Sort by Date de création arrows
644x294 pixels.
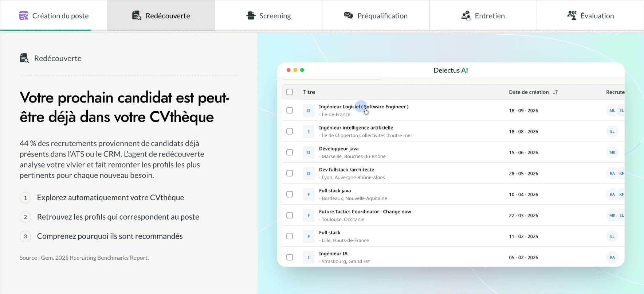pyautogui.click(x=555, y=92)
